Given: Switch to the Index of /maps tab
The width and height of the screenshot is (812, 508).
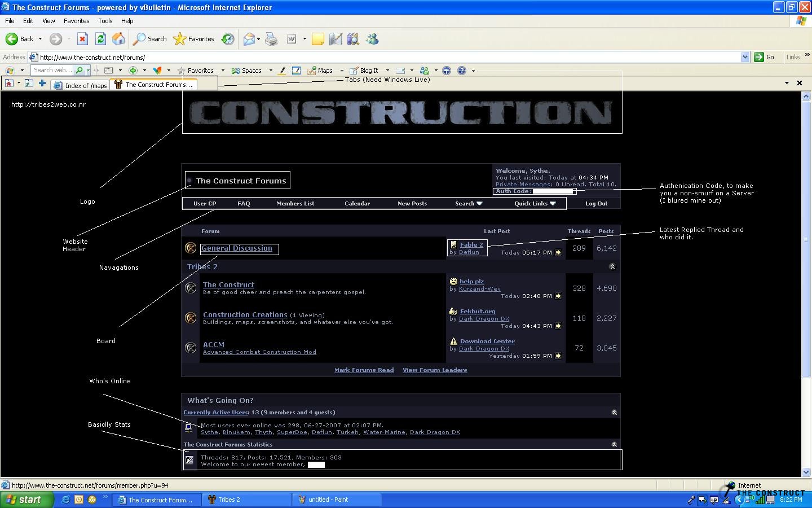Looking at the screenshot, I should pos(80,85).
